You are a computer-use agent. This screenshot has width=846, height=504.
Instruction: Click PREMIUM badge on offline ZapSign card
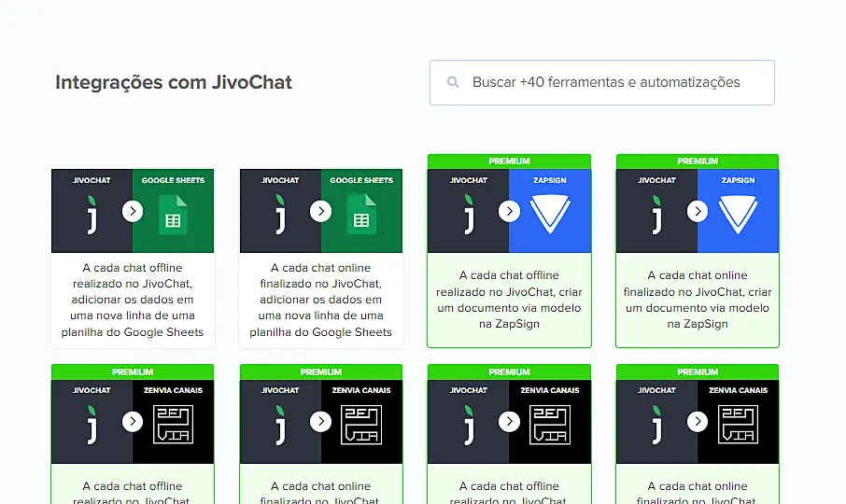(509, 161)
